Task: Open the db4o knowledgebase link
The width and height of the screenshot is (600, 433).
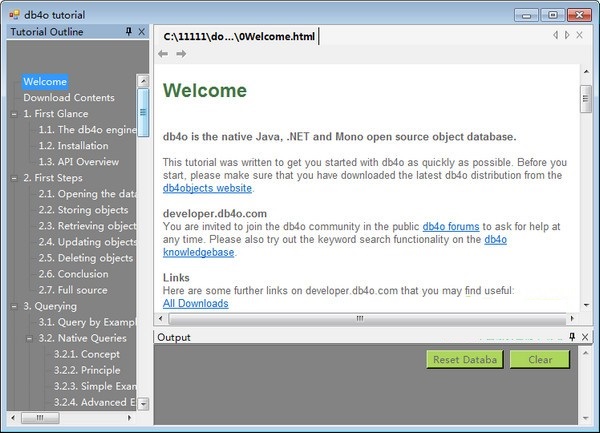Action: click(199, 252)
